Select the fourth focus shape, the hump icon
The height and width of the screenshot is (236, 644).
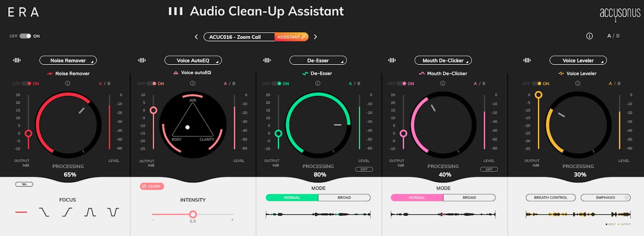point(90,212)
